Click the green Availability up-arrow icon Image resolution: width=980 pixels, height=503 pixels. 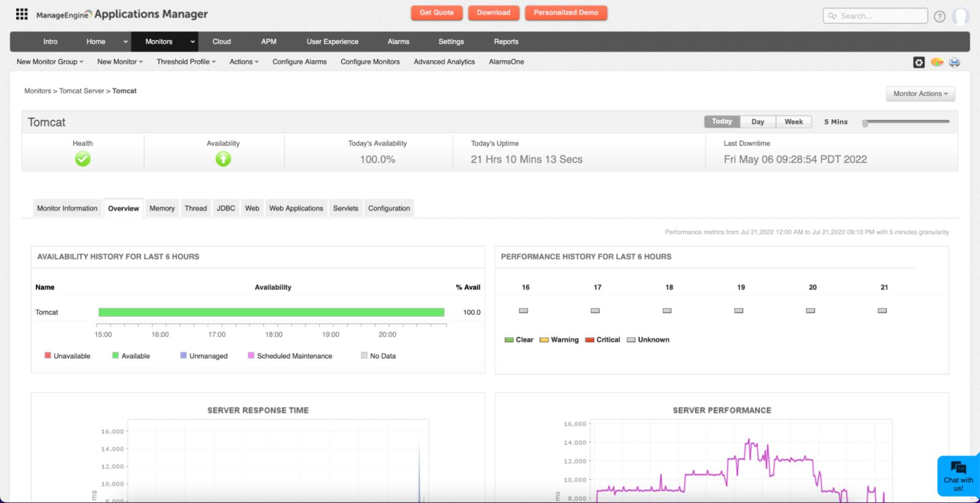click(x=223, y=159)
